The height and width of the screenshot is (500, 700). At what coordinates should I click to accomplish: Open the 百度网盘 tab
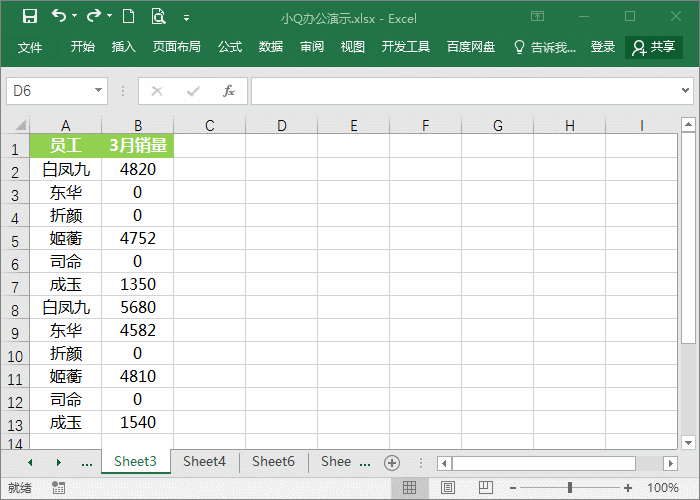[471, 46]
